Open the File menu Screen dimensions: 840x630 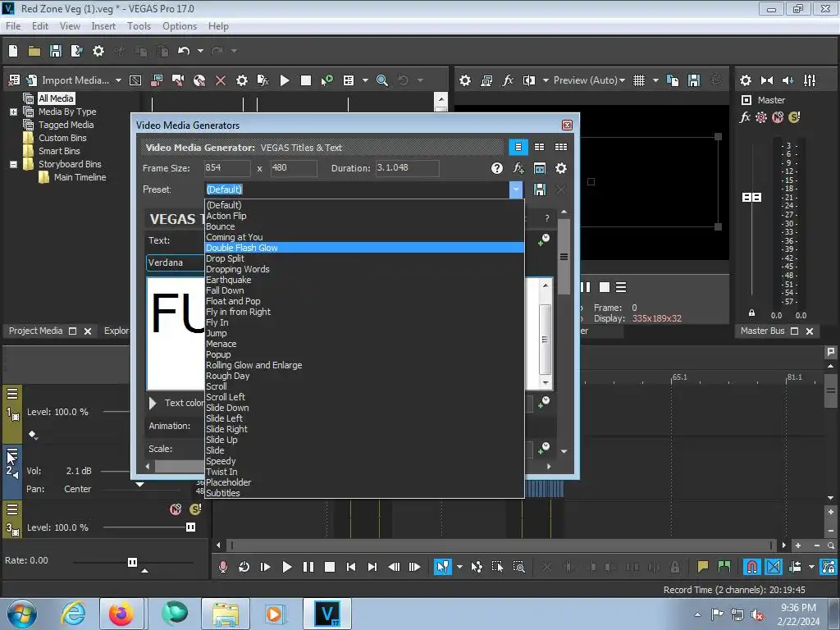click(13, 25)
